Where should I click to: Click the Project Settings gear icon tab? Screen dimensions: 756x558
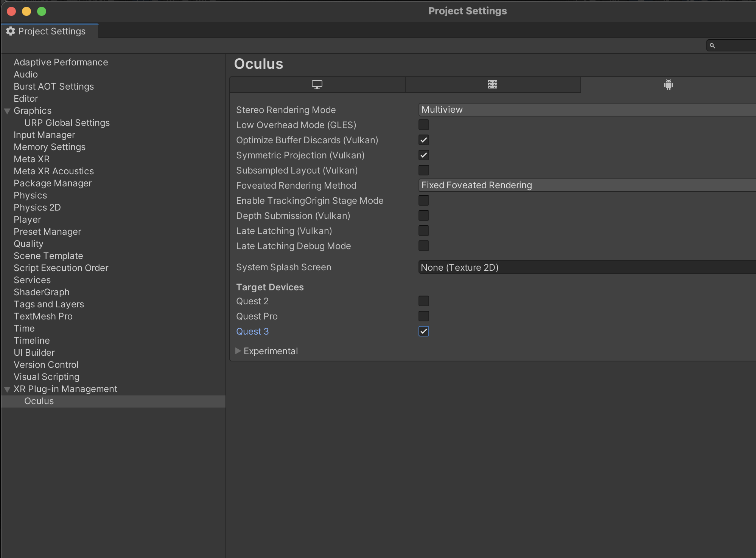point(11,31)
